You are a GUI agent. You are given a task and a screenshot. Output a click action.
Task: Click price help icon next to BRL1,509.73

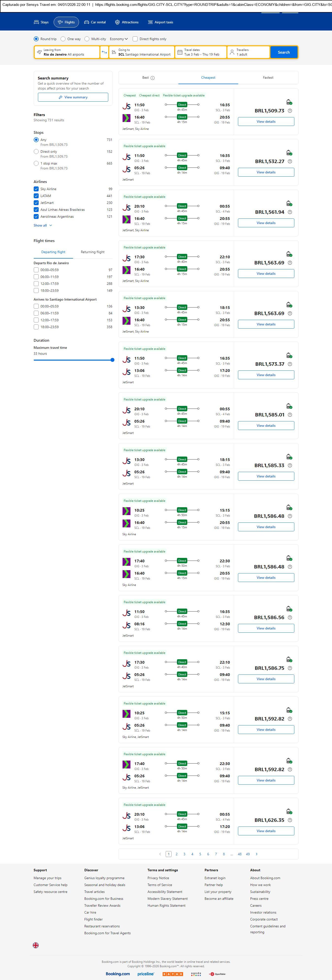point(290,111)
